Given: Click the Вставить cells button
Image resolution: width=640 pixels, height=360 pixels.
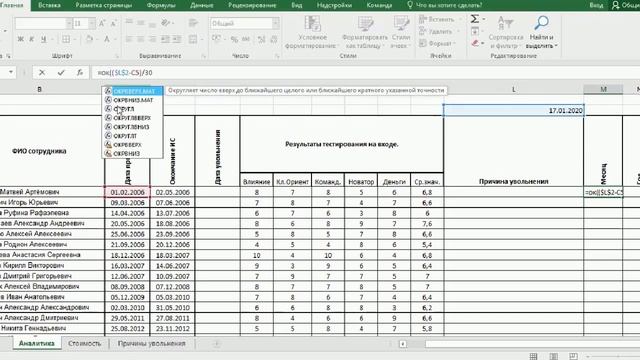Looking at the screenshot, I should [436, 19].
